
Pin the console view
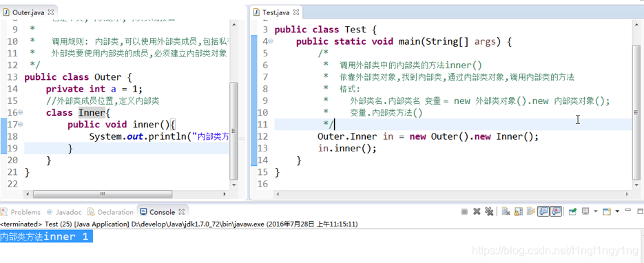(572, 211)
